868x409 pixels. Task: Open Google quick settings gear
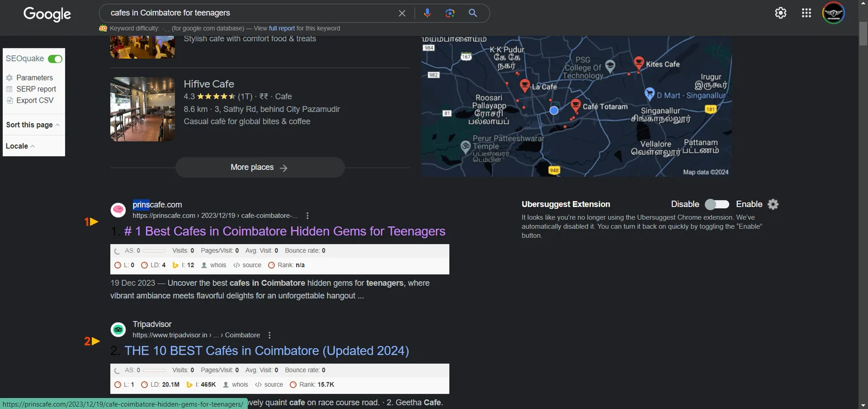click(x=781, y=13)
